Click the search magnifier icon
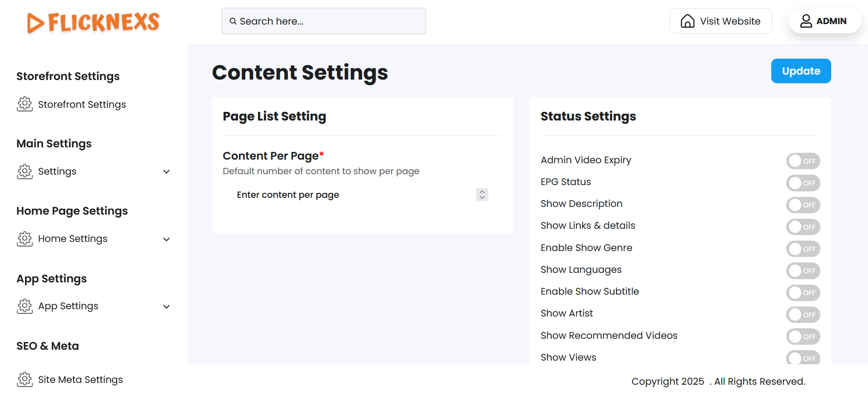 tap(233, 21)
